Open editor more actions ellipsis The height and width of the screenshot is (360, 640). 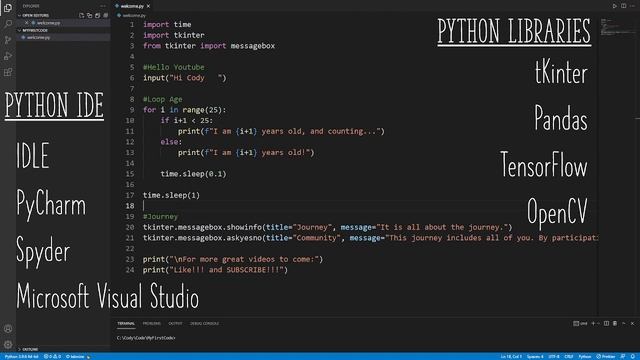pos(632,6)
